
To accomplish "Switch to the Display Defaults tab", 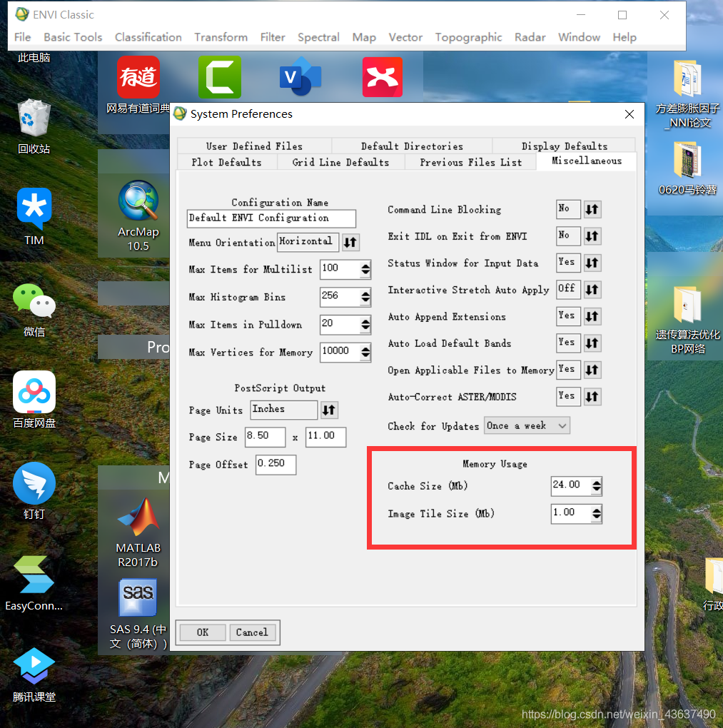I will coord(564,146).
